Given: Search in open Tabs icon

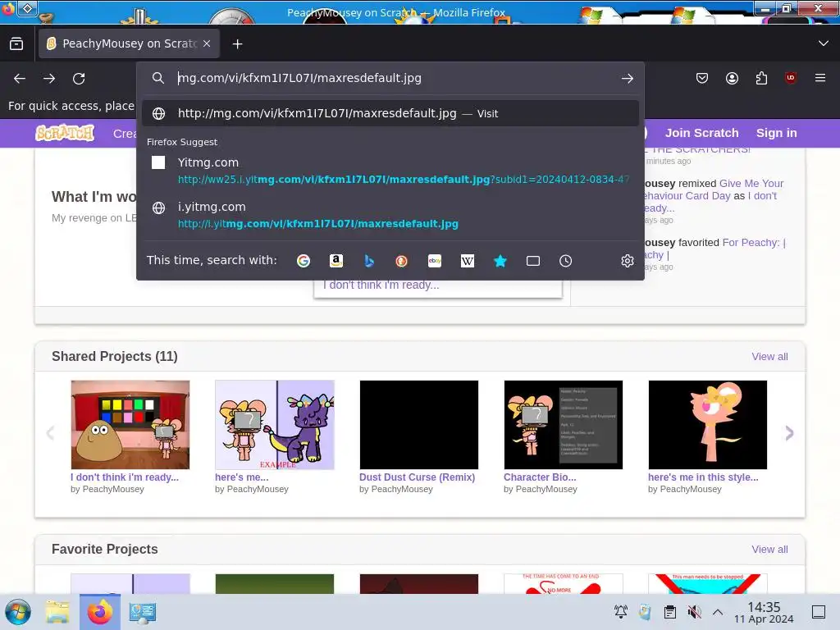Looking at the screenshot, I should (x=533, y=261).
